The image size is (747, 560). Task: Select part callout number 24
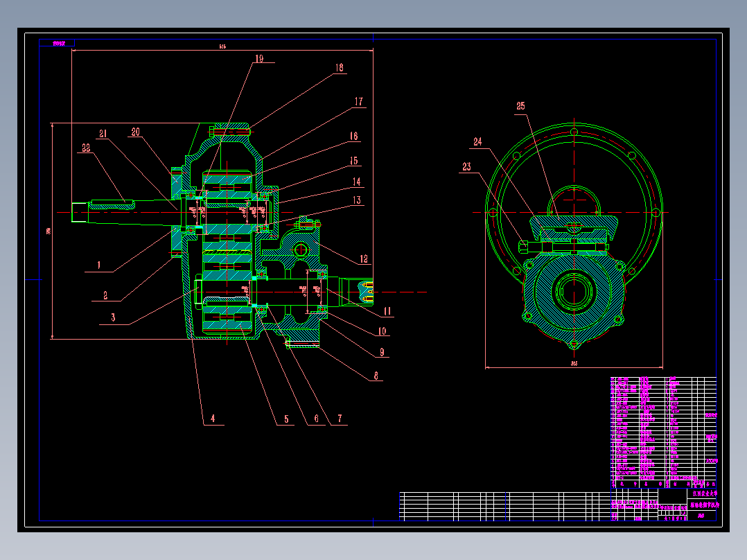point(477,141)
